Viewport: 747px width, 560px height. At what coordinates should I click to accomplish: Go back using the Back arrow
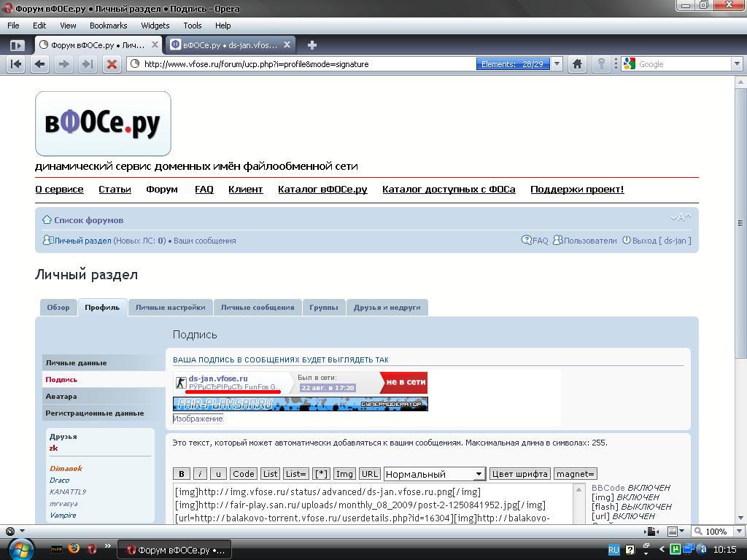coord(40,64)
